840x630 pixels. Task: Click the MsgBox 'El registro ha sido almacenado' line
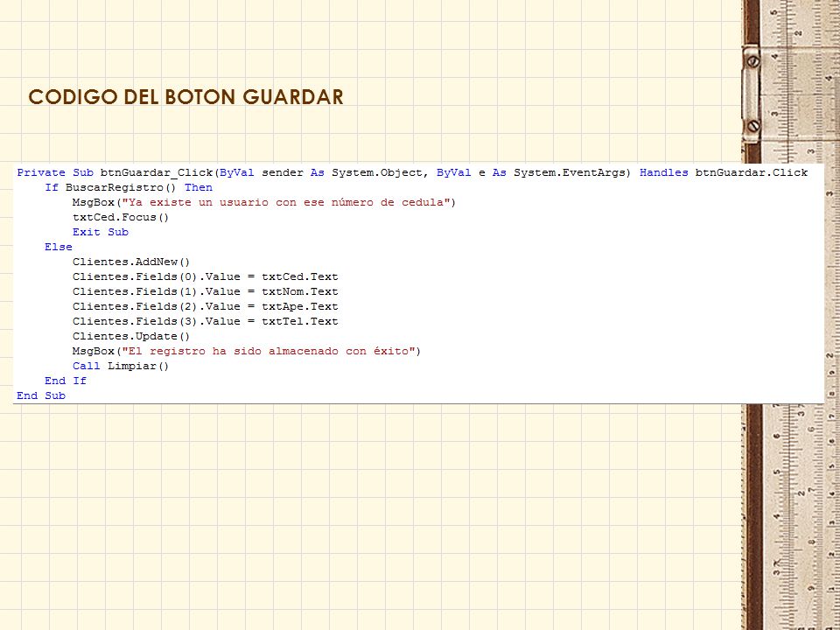pos(247,352)
